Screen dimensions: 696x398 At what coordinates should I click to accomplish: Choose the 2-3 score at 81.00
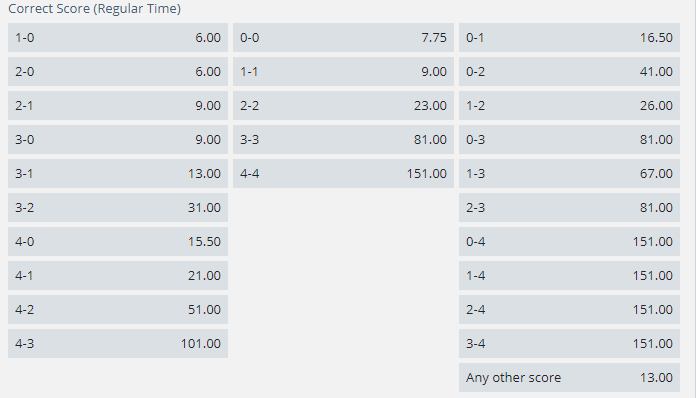569,208
